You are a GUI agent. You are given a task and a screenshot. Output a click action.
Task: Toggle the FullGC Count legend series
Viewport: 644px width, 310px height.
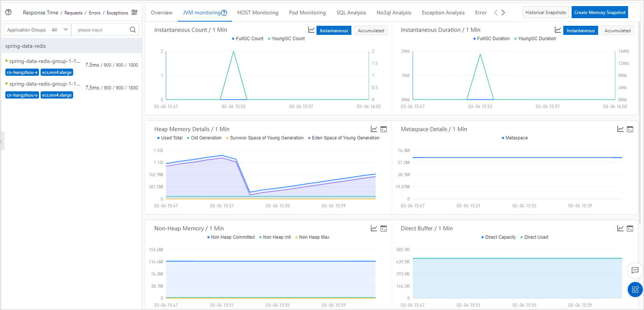(248, 39)
